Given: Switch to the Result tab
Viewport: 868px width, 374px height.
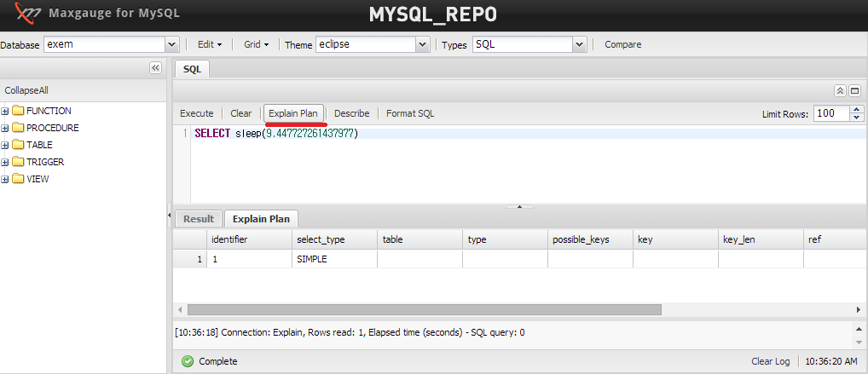Looking at the screenshot, I should coord(199,219).
